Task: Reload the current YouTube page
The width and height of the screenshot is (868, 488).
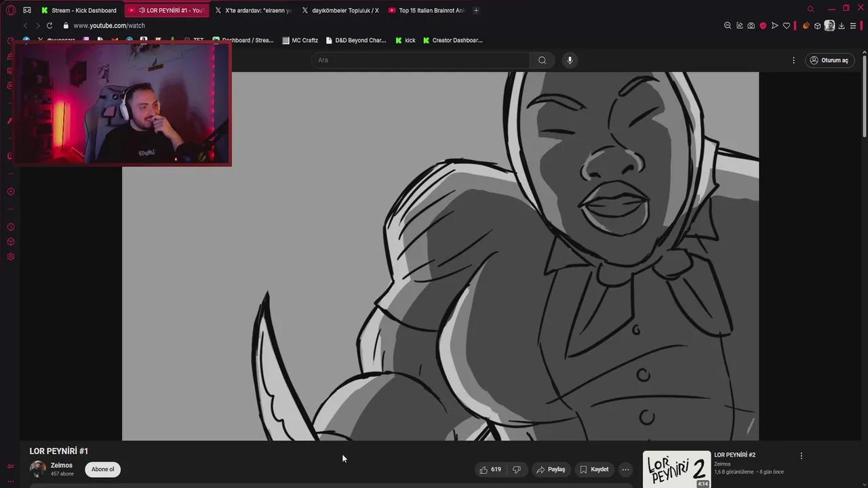Action: coord(50,26)
